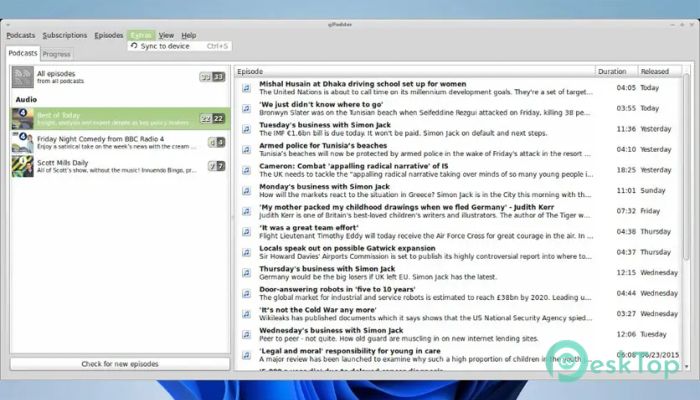Open the Subscriptions menu
Screen dimensions: 700x400
tap(65, 35)
